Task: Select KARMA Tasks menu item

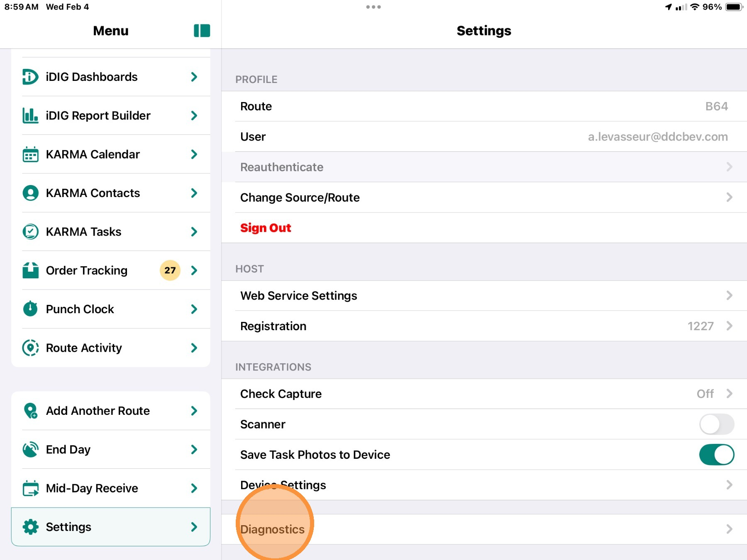Action: pos(111,231)
